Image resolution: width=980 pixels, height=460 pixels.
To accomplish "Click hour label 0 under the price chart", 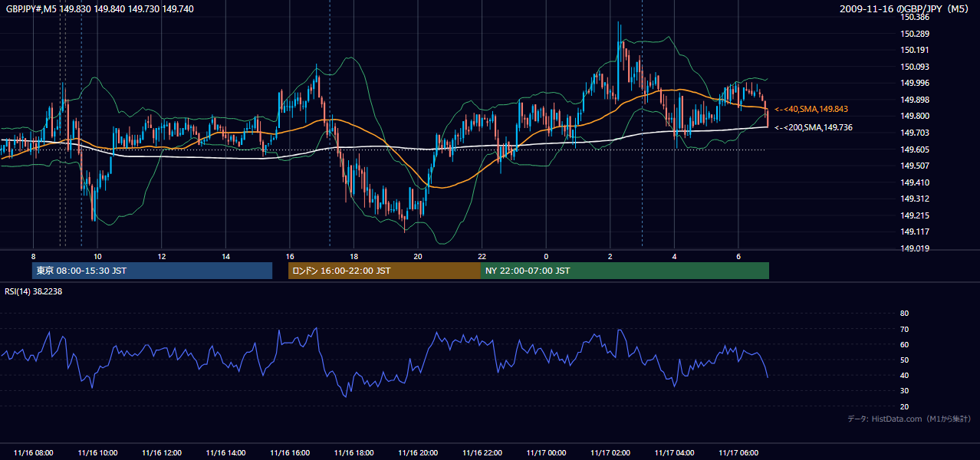I will point(546,256).
